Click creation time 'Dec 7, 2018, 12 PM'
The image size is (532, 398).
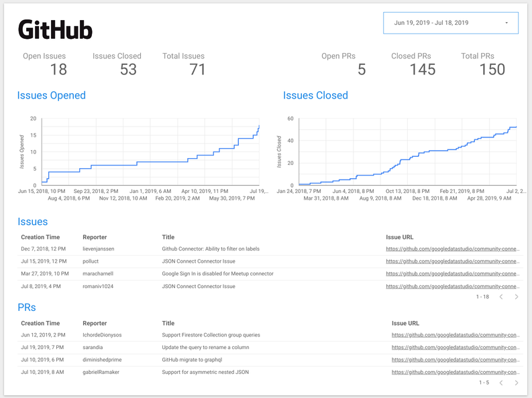point(44,249)
